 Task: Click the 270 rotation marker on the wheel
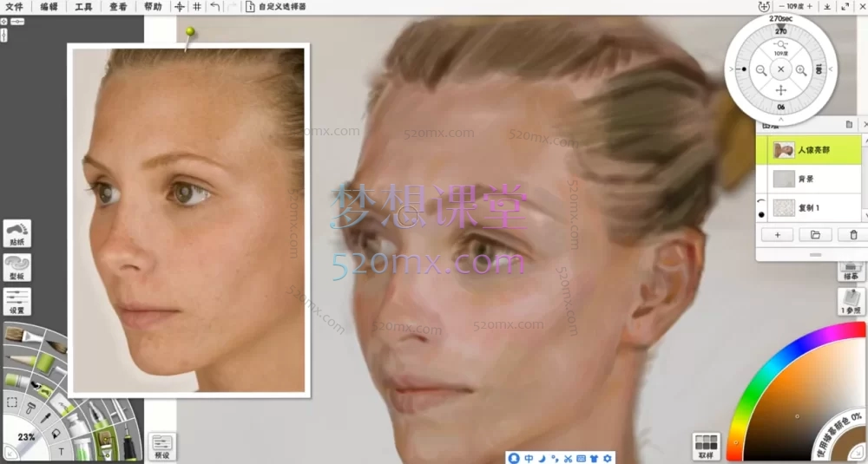[781, 31]
